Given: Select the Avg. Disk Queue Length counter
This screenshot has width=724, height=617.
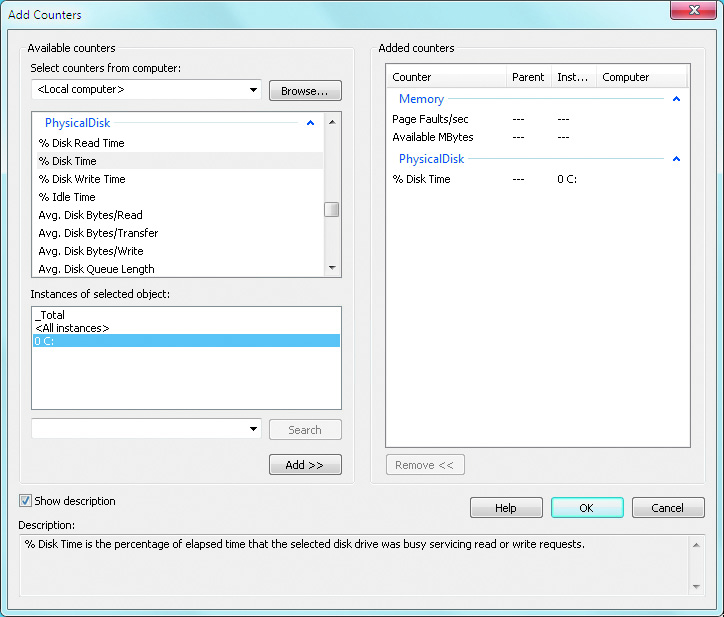Looking at the screenshot, I should point(180,269).
